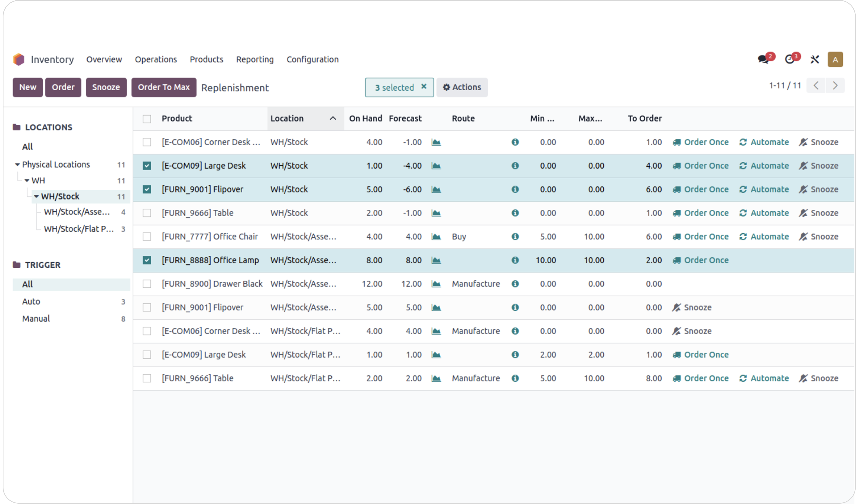Screen dimensions: 861x504
Task: Open the activities clock icon
Action: click(789, 59)
